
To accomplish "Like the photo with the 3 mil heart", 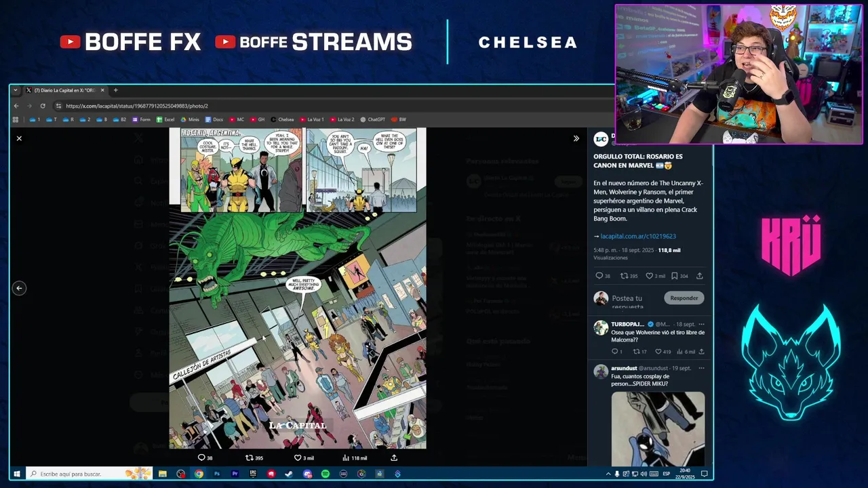I will pyautogui.click(x=303, y=458).
